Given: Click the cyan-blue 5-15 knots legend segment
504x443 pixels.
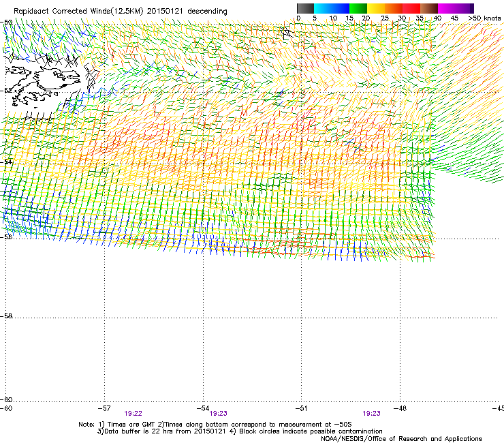Looking at the screenshot, I should [x=332, y=8].
